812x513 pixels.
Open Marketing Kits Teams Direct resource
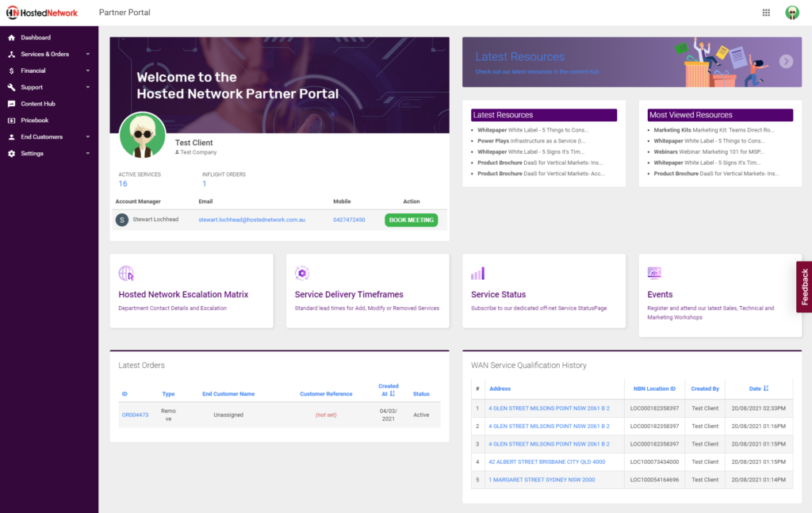(x=714, y=130)
